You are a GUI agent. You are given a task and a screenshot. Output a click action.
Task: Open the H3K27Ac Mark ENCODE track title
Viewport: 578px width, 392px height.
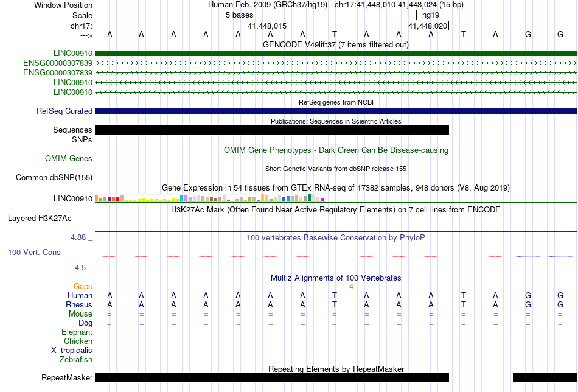[336, 210]
